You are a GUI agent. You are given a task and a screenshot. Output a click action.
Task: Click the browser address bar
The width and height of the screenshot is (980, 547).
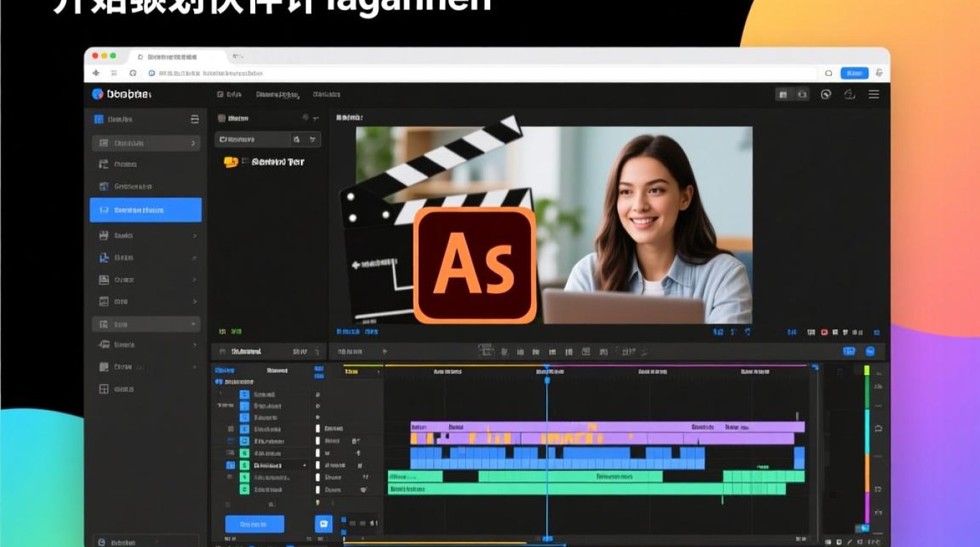(480, 73)
